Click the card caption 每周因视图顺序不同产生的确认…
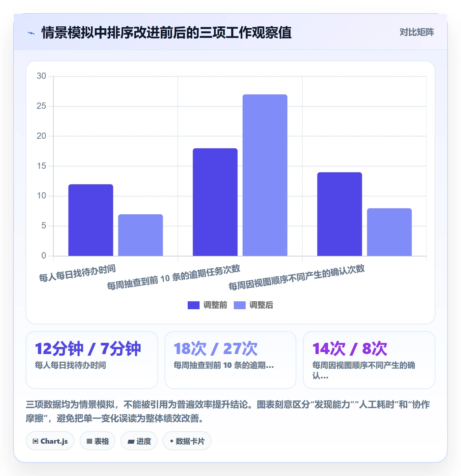 coord(364,371)
